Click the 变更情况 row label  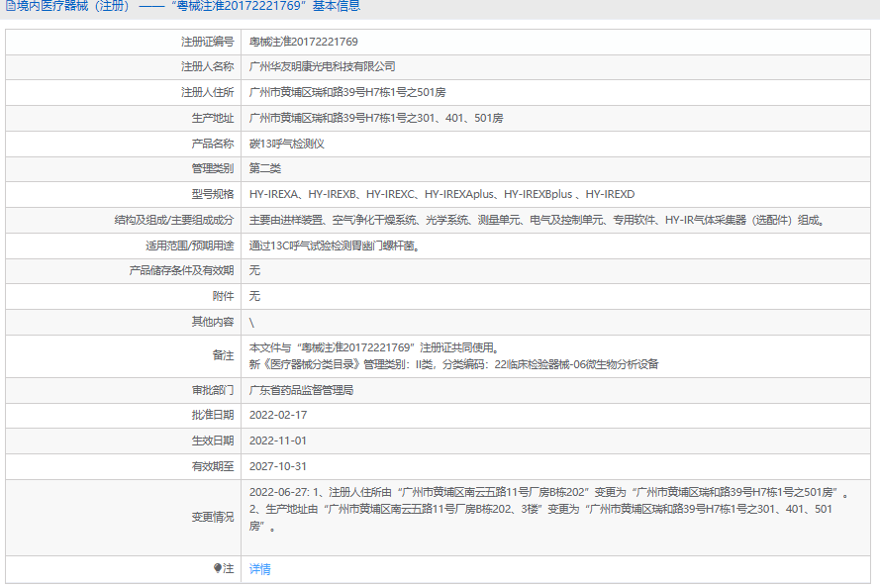(x=213, y=517)
